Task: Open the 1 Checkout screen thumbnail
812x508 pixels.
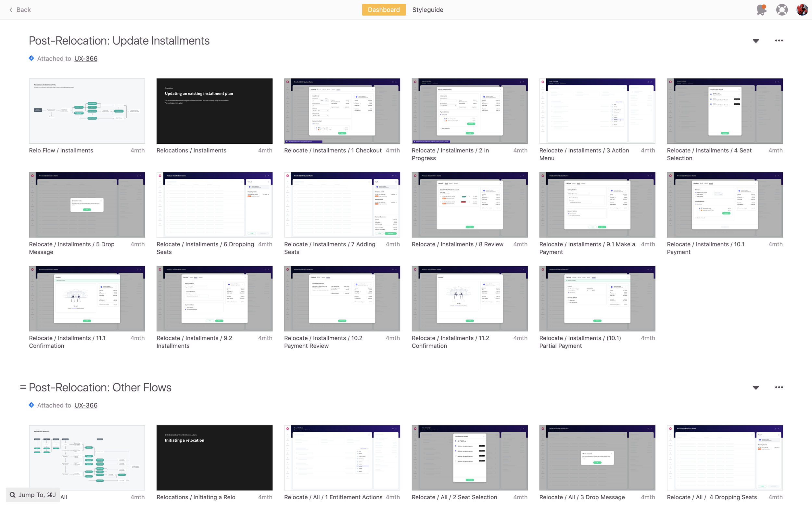Action: point(342,111)
